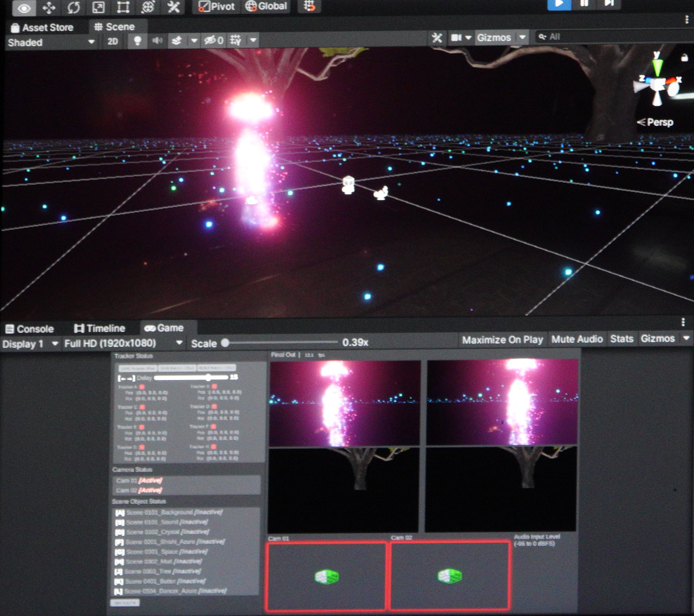Click Mute Audio button
The width and height of the screenshot is (694, 616).
[577, 339]
